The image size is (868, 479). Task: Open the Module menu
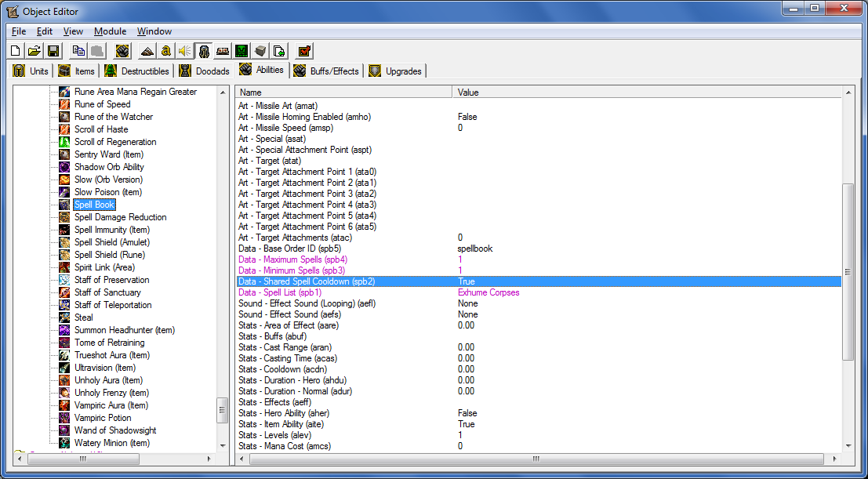pyautogui.click(x=110, y=31)
